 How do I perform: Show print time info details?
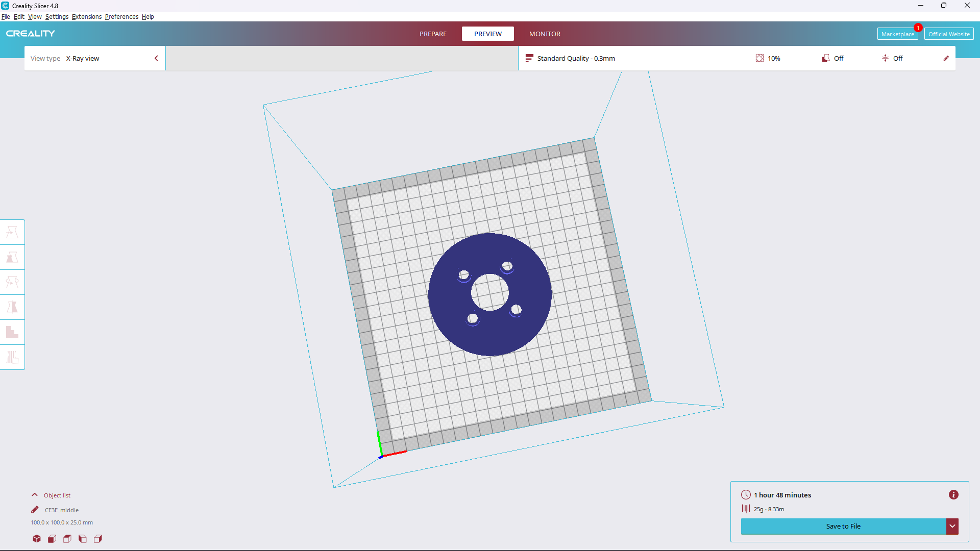[x=953, y=494]
